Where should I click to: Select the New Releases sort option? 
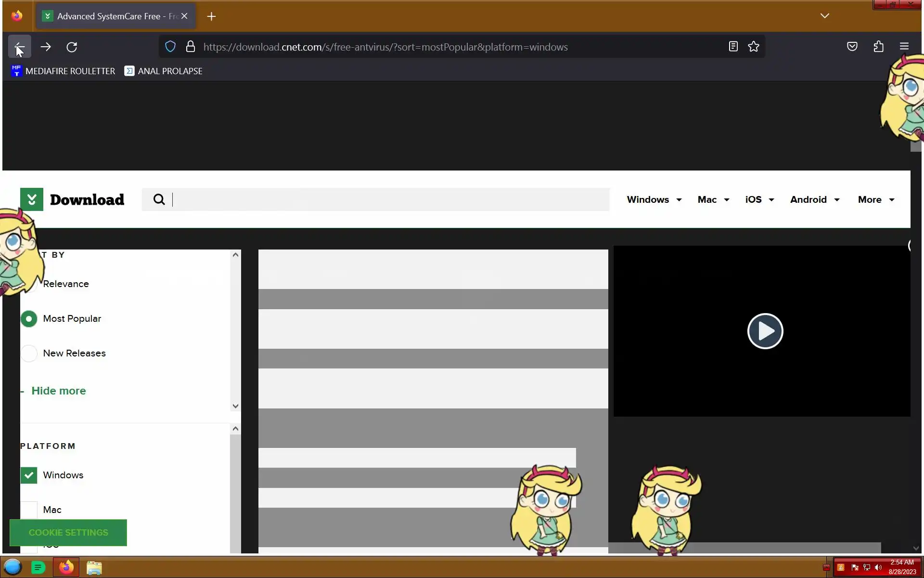coord(29,354)
